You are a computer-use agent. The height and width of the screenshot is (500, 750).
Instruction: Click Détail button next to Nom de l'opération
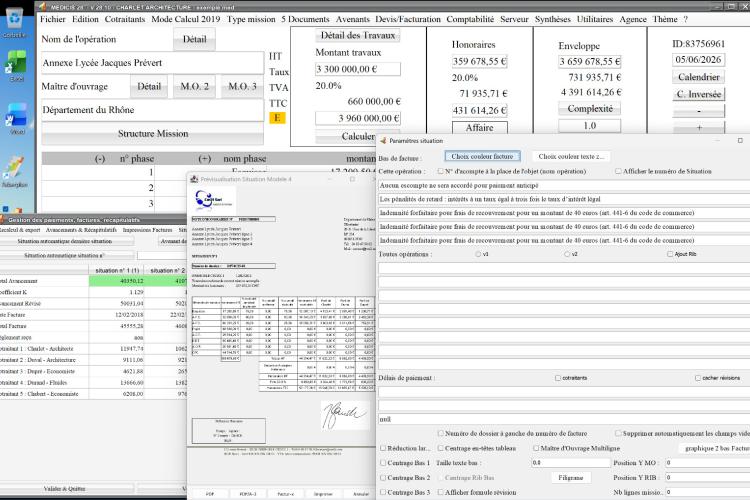coord(194,39)
